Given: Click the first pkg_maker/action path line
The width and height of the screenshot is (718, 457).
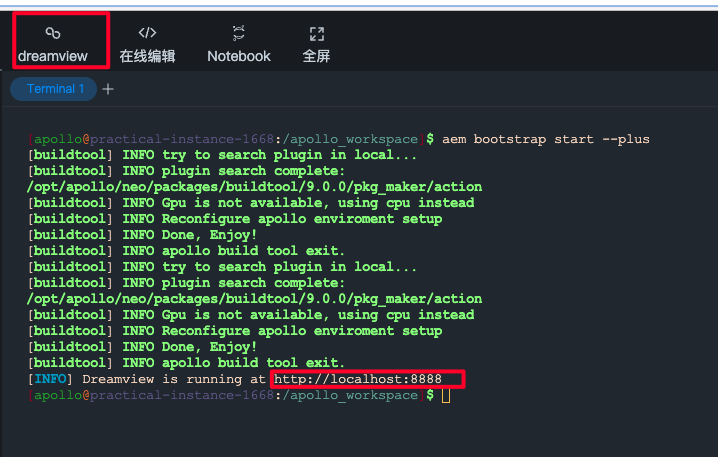Looking at the screenshot, I should point(254,187).
